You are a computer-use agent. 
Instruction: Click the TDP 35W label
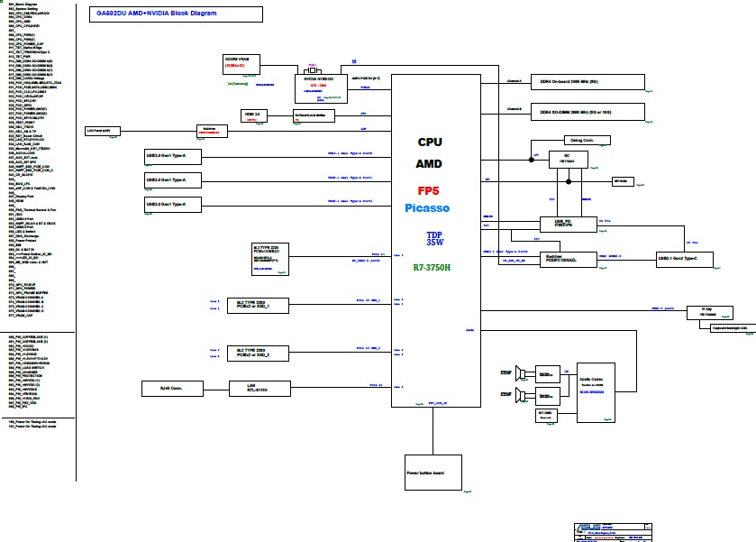434,238
